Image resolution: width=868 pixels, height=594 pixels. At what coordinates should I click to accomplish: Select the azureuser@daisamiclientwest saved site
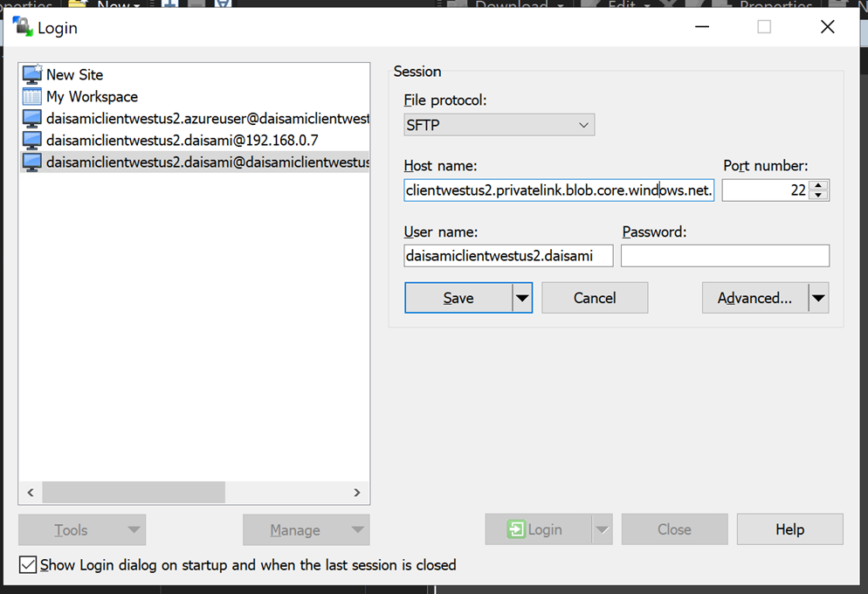point(195,119)
